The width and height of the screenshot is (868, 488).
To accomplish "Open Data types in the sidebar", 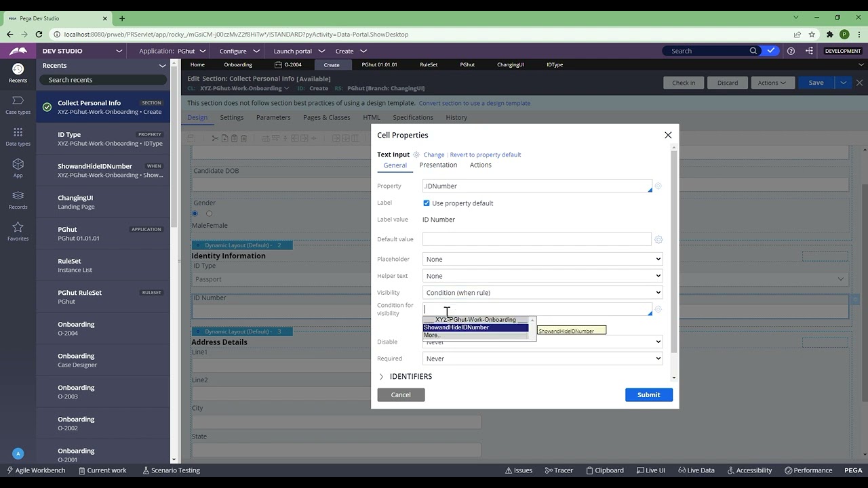I will coord(18,136).
